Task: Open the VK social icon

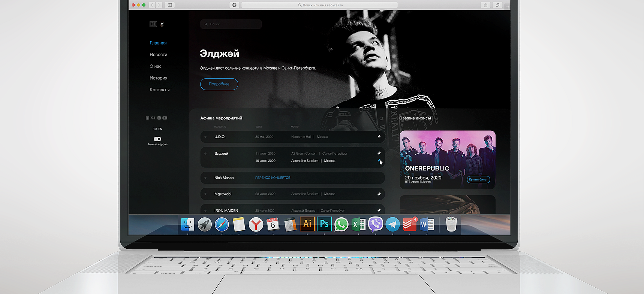Action: (x=153, y=118)
